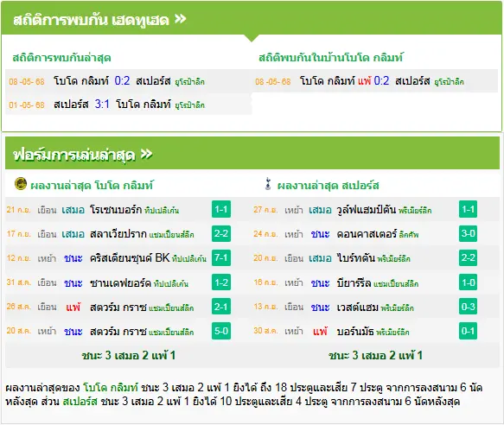Click opponent name บียาร์รีล
The width and height of the screenshot is (504, 425).
coord(354,282)
